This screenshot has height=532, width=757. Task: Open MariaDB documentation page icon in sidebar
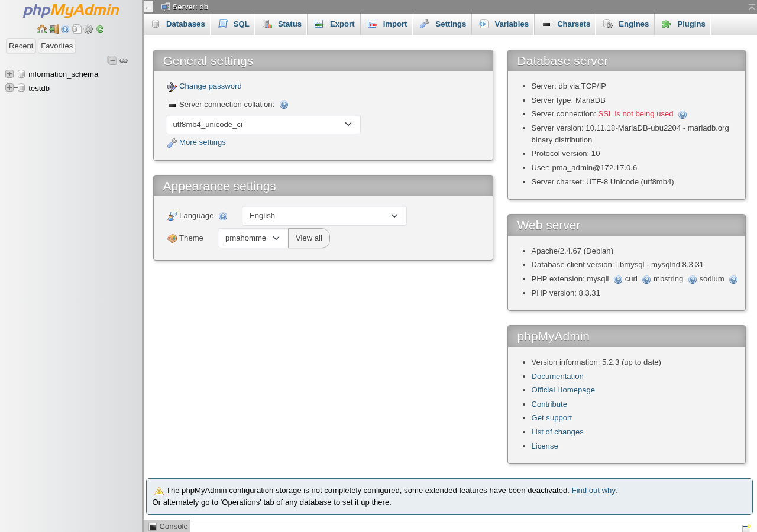(77, 29)
